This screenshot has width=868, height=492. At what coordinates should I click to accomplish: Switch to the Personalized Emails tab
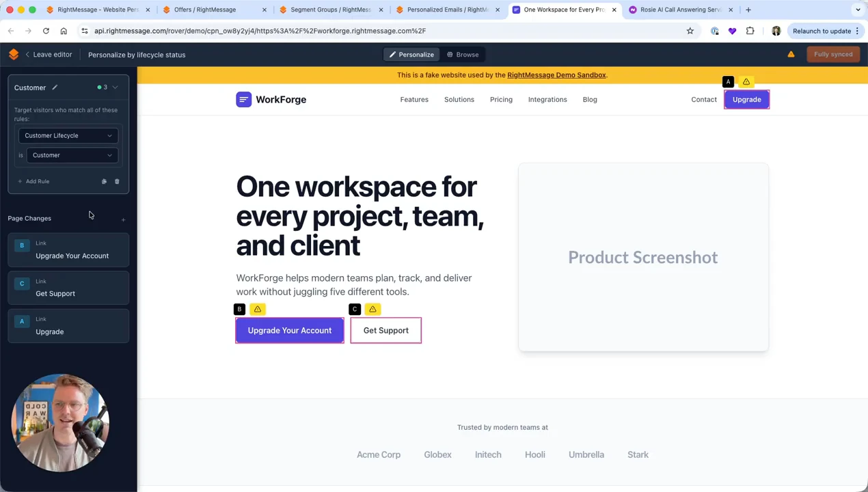447,10
